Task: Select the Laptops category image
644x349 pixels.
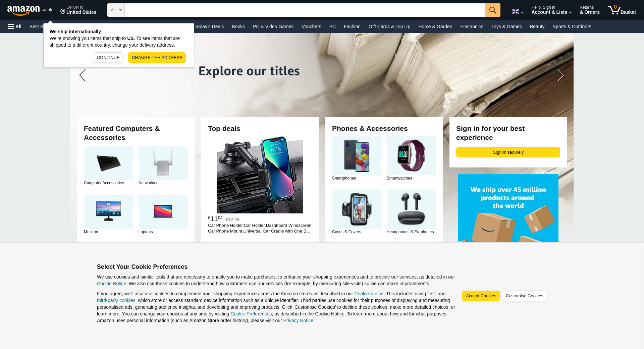Action: [x=163, y=212]
